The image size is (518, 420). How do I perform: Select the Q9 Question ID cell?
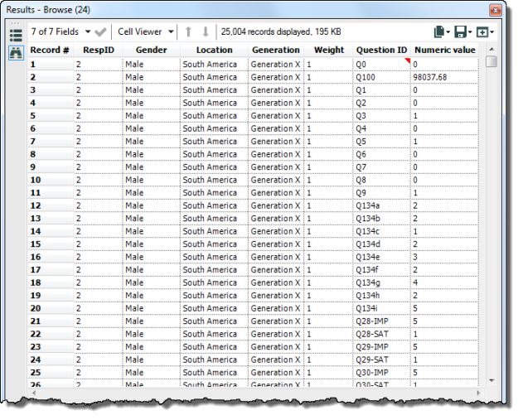pyautogui.click(x=382, y=193)
